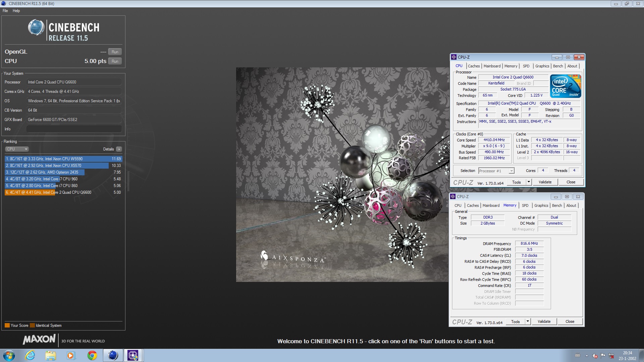Minimize the upper CPU-Z window

point(557,57)
